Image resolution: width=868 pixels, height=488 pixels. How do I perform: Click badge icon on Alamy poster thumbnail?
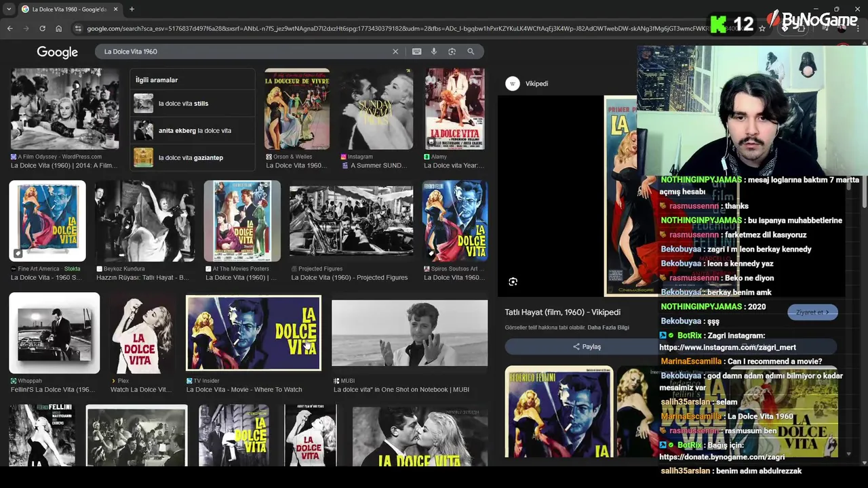(x=431, y=142)
